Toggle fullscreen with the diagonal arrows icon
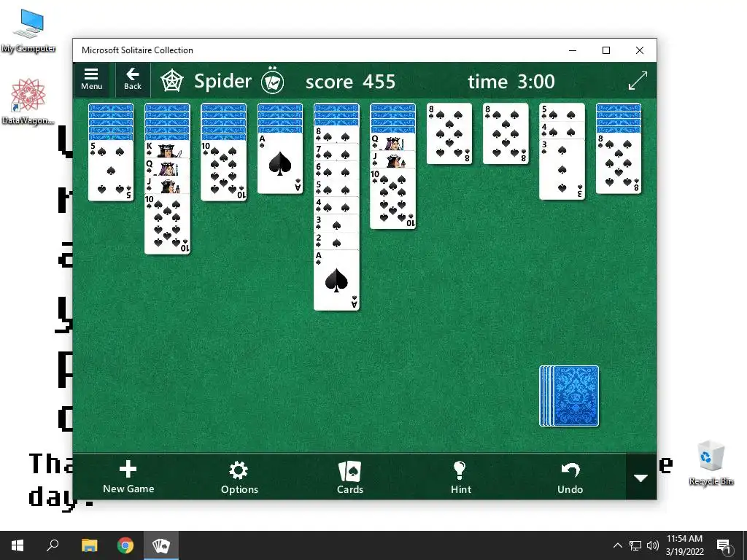 pyautogui.click(x=638, y=80)
